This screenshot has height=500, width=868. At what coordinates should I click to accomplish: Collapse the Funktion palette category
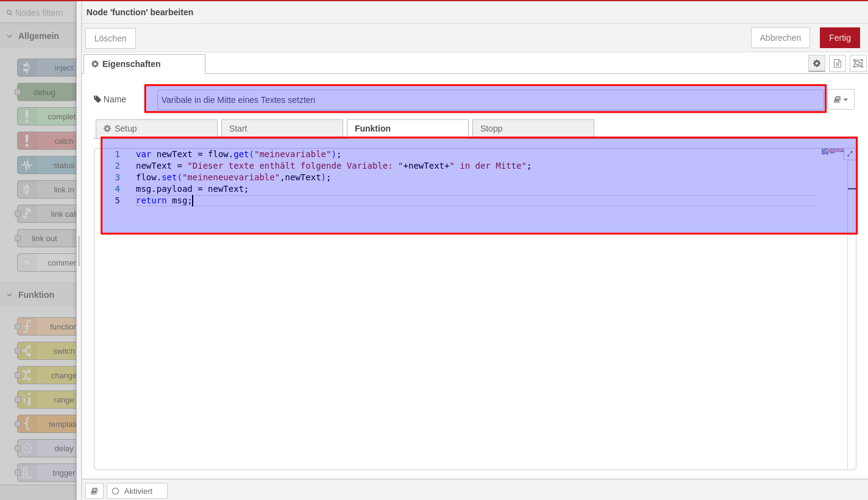point(10,295)
